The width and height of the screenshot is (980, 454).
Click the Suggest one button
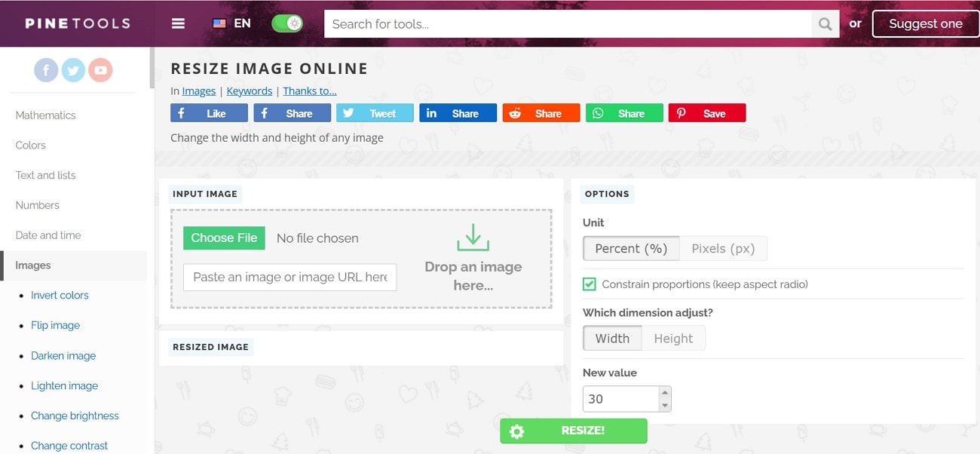click(x=925, y=24)
